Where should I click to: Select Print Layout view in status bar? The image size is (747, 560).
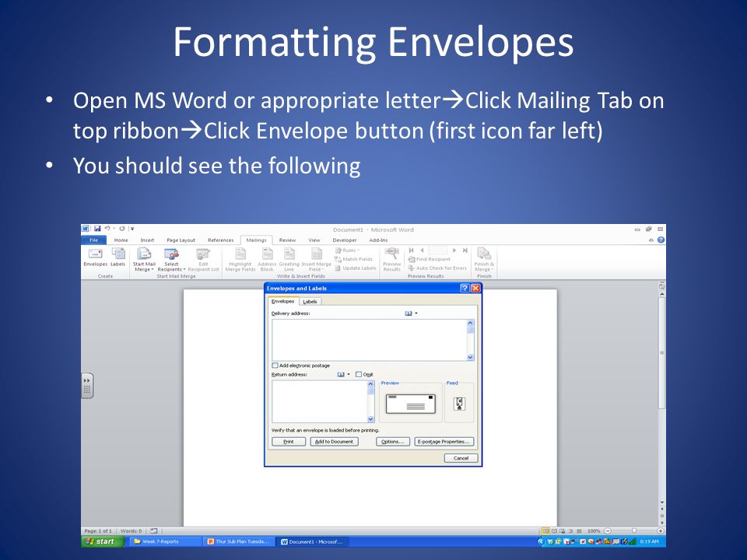[546, 530]
